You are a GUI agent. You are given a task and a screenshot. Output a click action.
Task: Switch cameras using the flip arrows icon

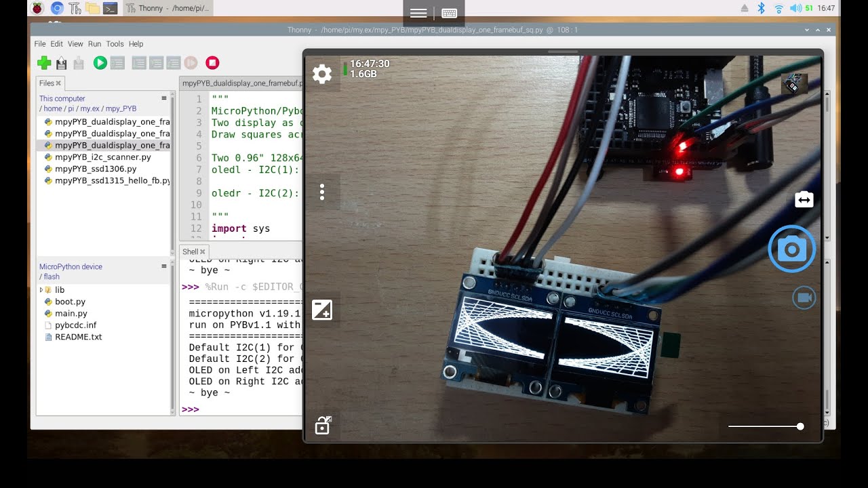804,199
